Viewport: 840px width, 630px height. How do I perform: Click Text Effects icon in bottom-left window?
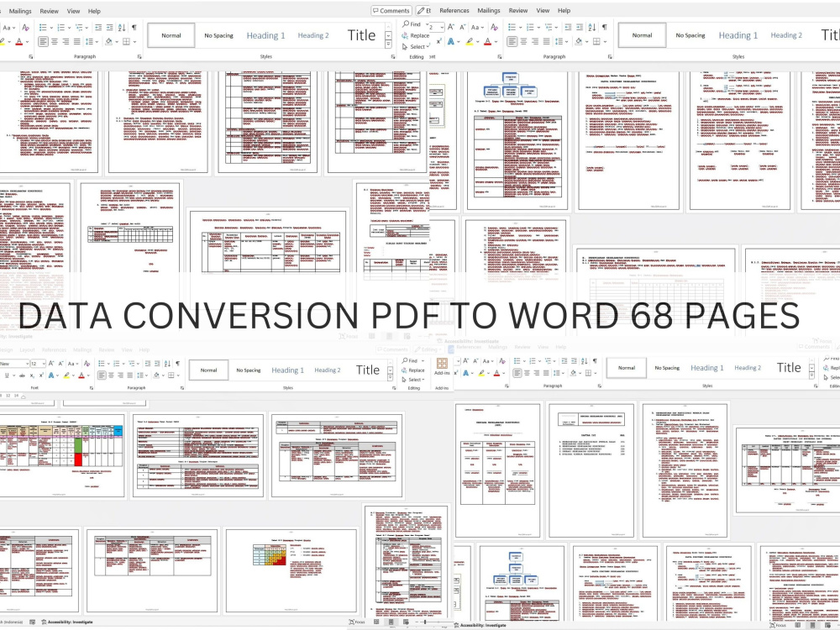click(x=52, y=375)
